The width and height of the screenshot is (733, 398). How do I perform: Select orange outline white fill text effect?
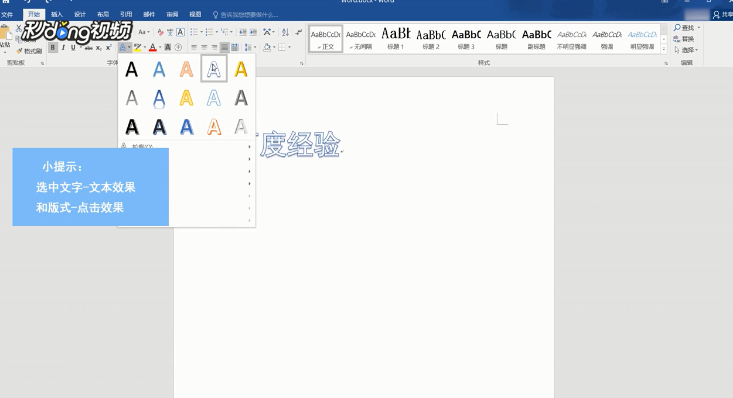coord(214,127)
